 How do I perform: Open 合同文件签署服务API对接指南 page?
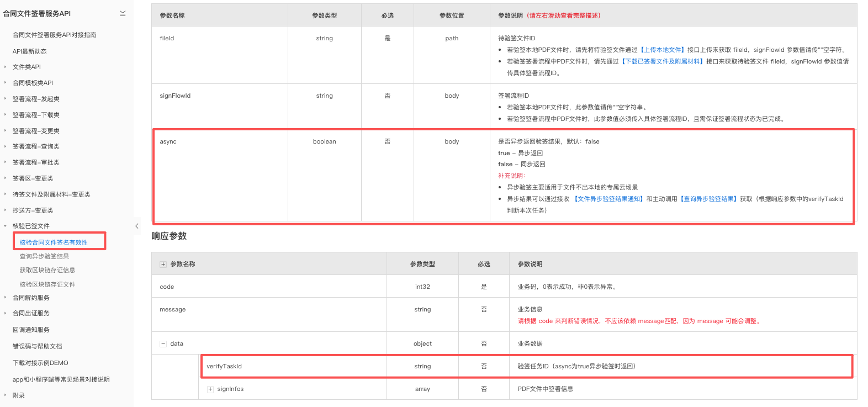54,35
